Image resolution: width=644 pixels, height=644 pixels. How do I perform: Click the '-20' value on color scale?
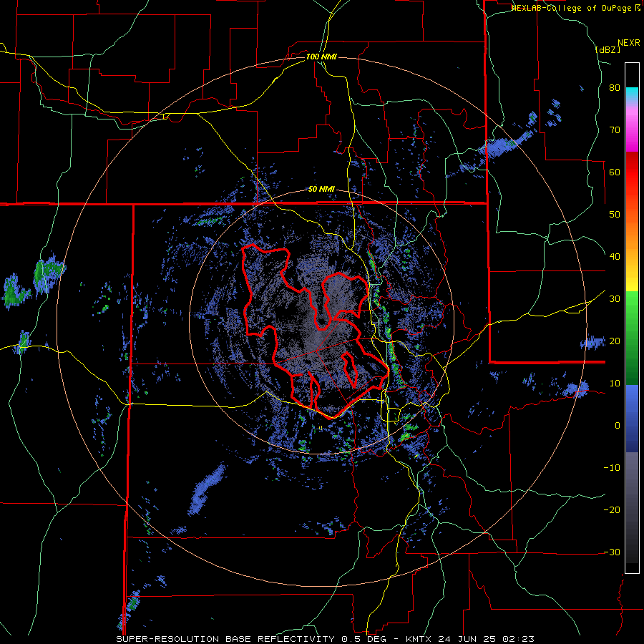pos(612,509)
